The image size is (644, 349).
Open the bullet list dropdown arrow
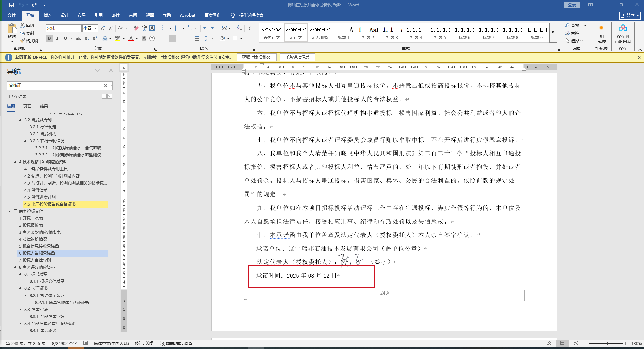tap(170, 28)
